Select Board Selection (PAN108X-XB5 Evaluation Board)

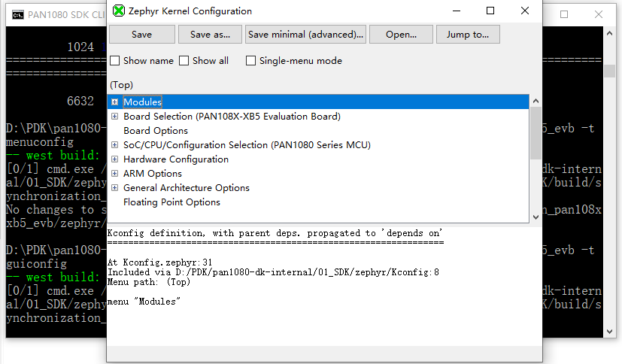click(x=232, y=116)
